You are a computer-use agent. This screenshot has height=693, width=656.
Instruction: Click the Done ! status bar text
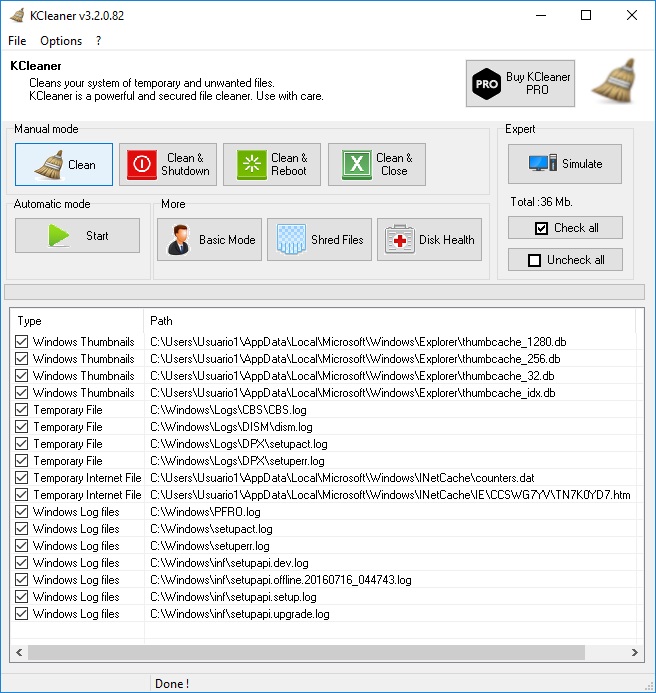pos(172,684)
